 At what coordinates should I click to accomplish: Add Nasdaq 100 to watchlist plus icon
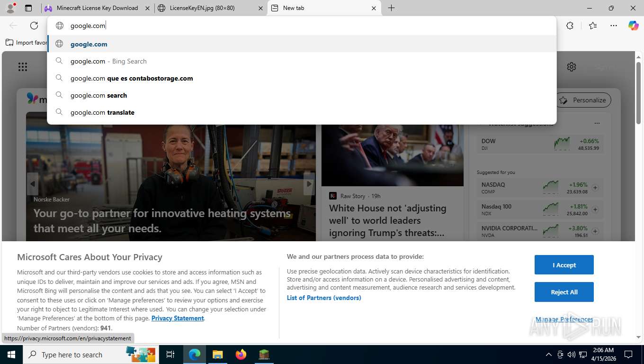tap(595, 209)
